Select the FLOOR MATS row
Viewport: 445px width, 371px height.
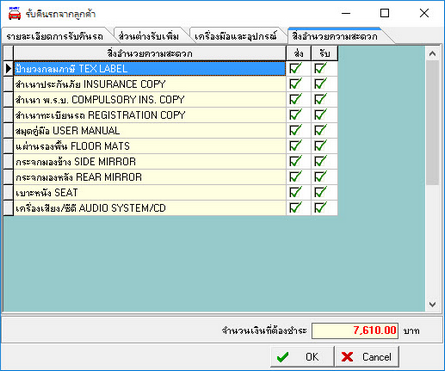click(150, 146)
